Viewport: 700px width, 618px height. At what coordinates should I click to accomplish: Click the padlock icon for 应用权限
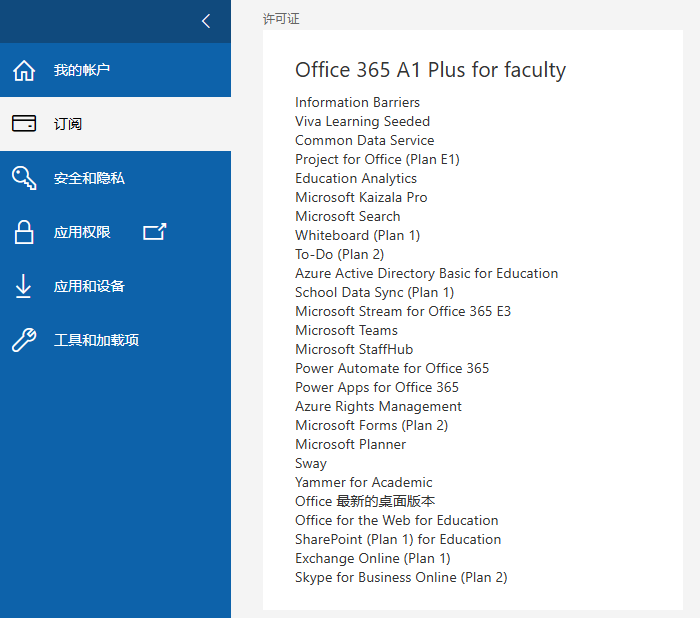click(24, 232)
